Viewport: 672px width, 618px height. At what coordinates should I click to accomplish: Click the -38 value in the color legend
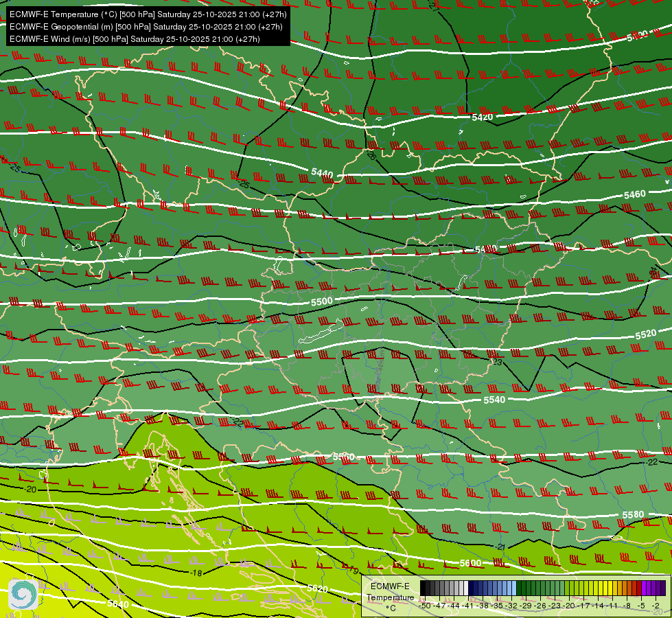[x=483, y=606]
